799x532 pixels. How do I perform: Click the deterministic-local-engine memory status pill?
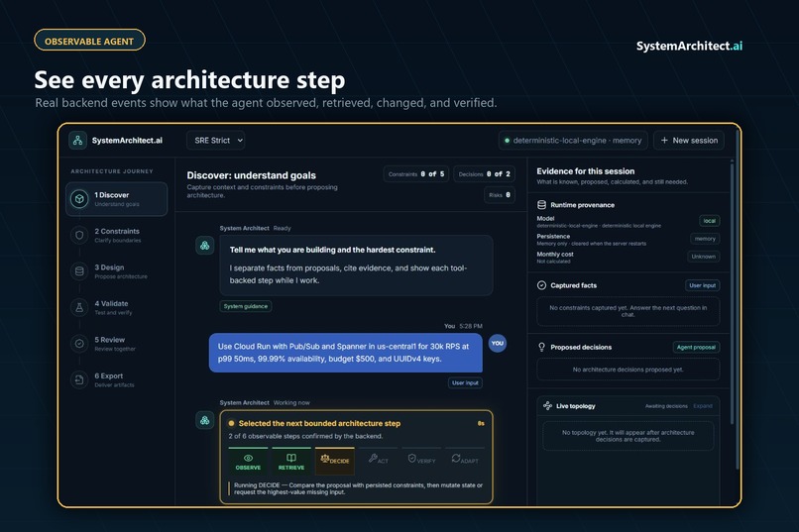pyautogui.click(x=573, y=141)
